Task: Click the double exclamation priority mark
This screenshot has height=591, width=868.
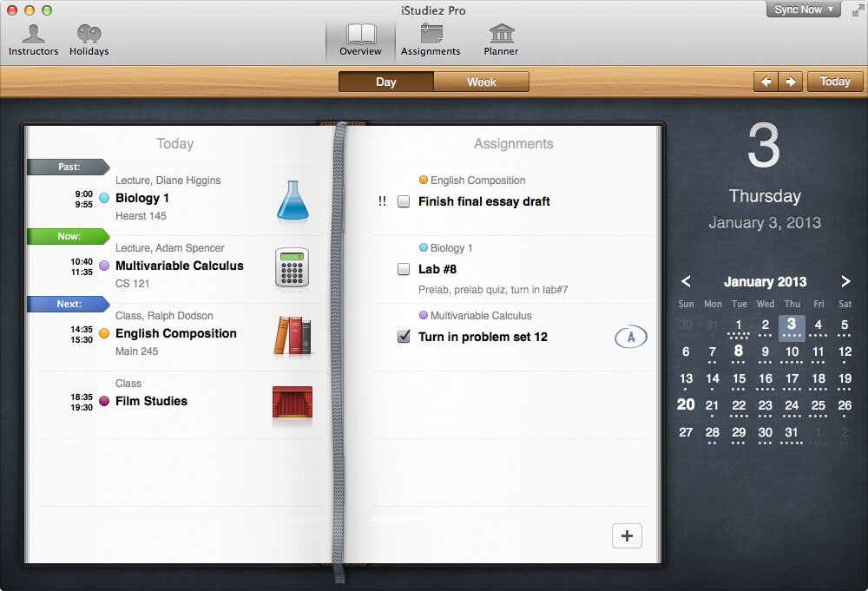Action: 382,201
